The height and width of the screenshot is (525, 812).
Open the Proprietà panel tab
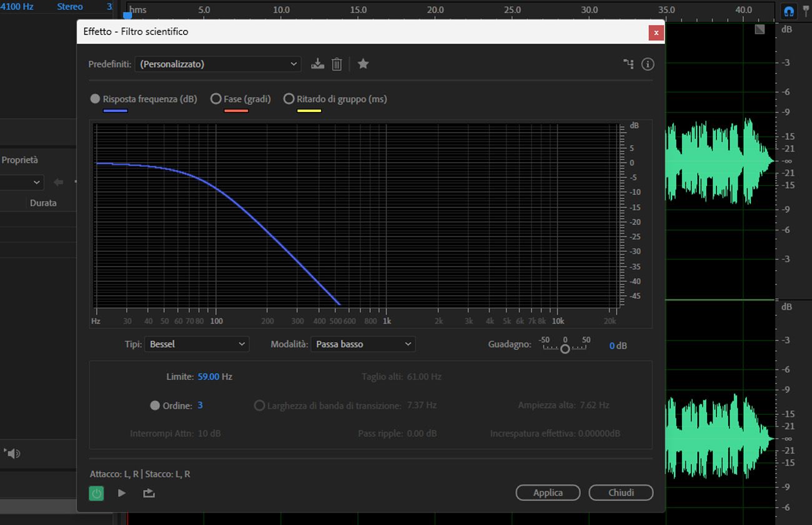point(19,160)
